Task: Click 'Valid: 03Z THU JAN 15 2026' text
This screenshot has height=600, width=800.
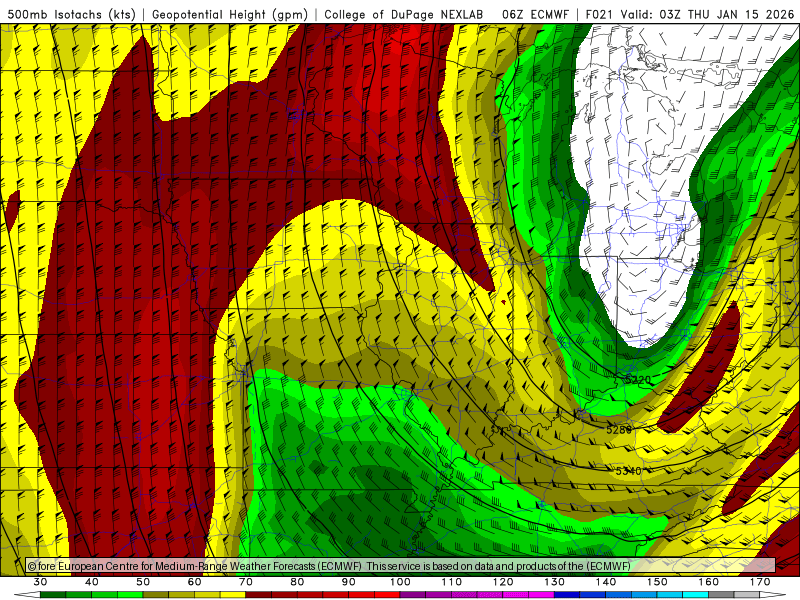Action: coord(707,14)
